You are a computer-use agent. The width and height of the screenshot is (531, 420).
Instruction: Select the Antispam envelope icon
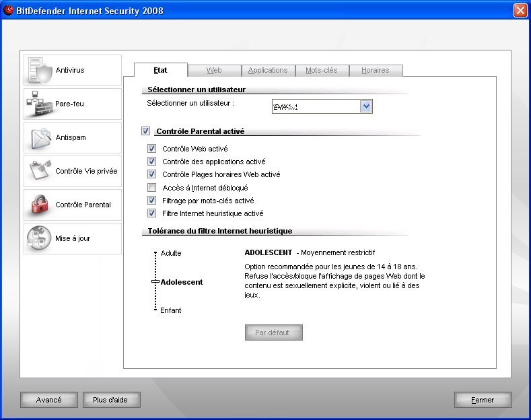pos(40,137)
